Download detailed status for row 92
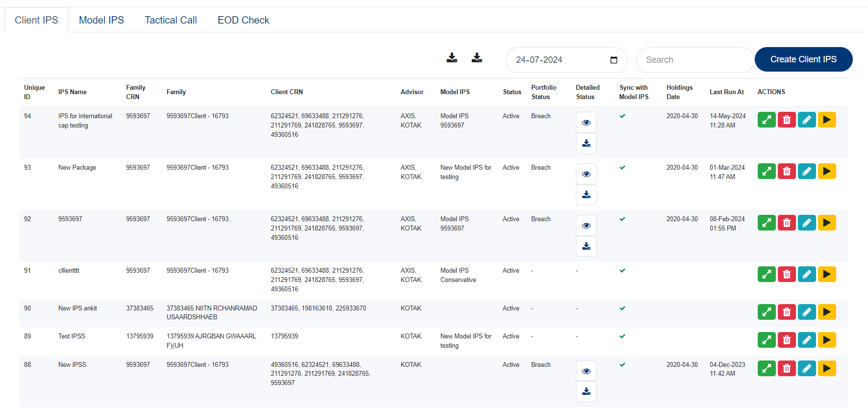This screenshot has height=412, width=868. [586, 246]
